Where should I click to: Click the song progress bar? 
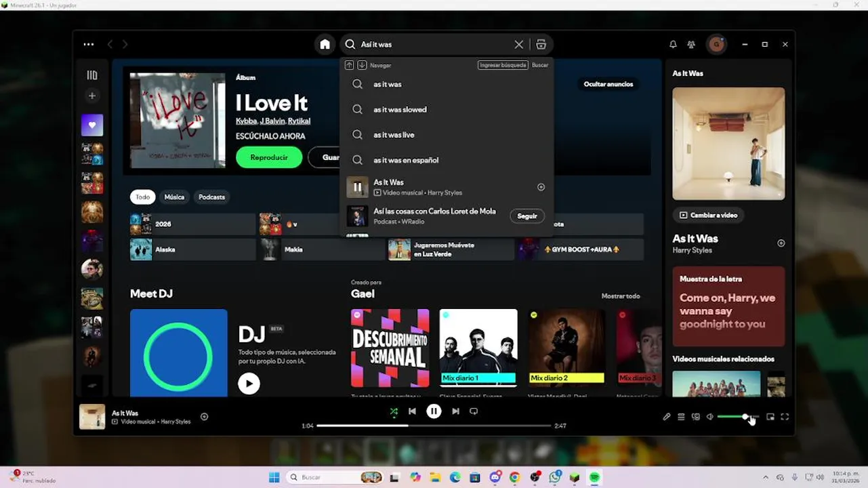434,426
